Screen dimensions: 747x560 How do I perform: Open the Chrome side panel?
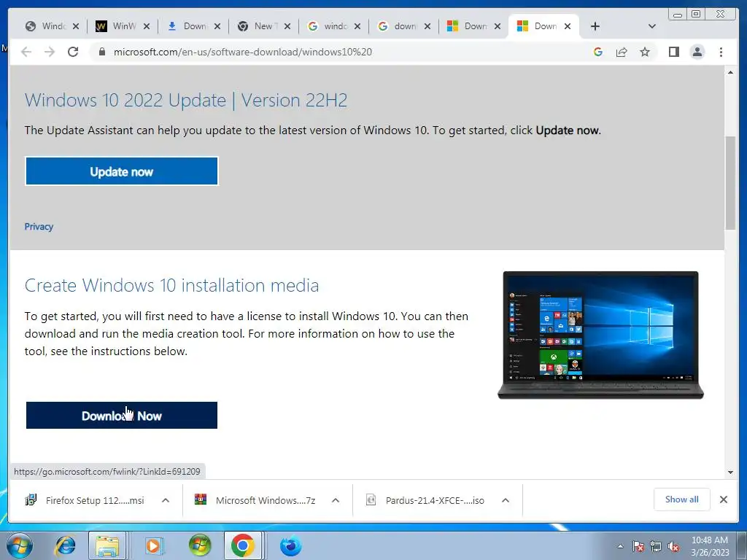coord(673,52)
